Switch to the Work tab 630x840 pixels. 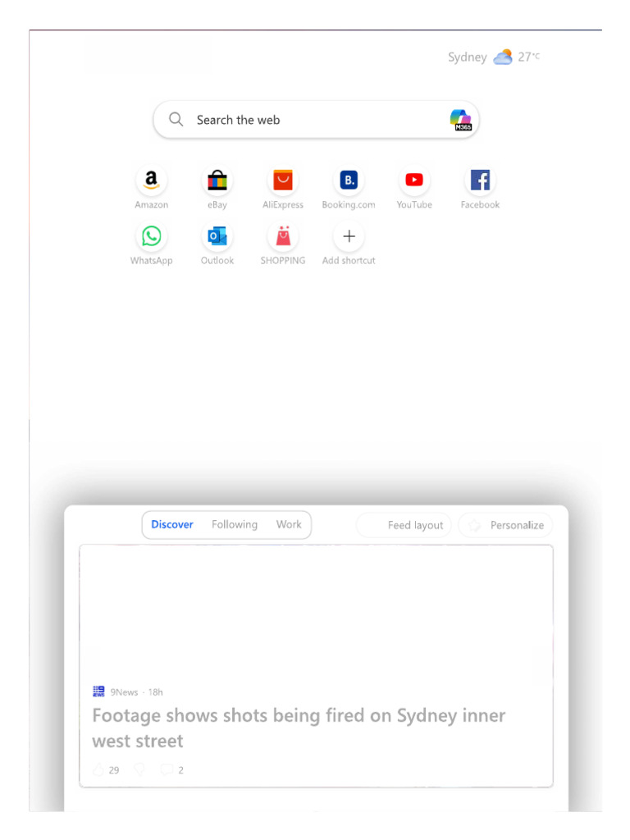tap(289, 524)
